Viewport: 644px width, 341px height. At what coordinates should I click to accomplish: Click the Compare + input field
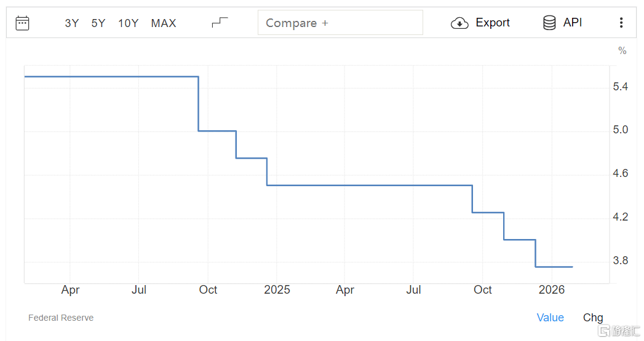pos(340,23)
